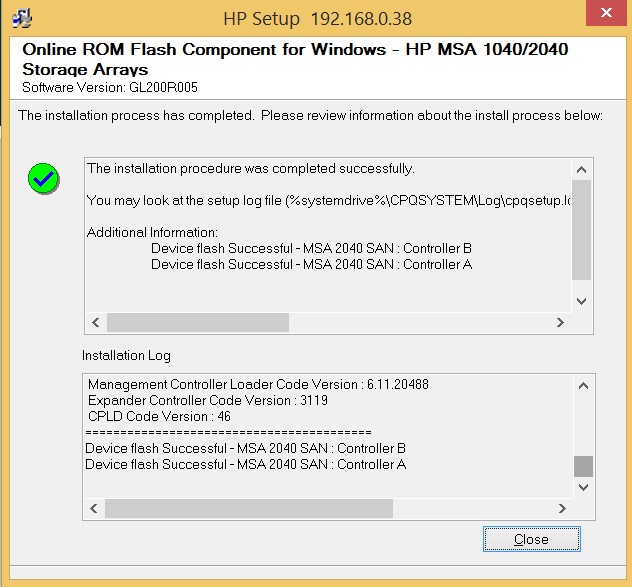Click the 'HP Setup 192.168.0.38' title text
The width and height of the screenshot is (632, 587).
coord(318,19)
